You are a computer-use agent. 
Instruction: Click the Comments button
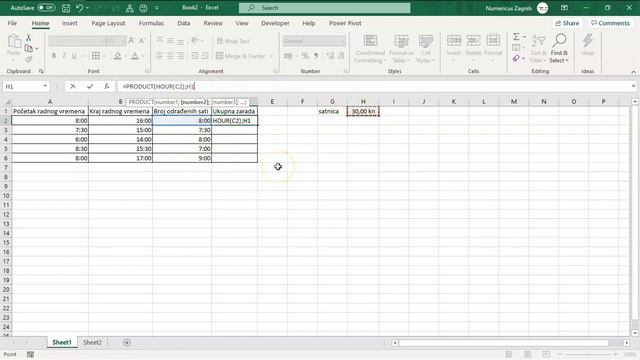tap(610, 23)
